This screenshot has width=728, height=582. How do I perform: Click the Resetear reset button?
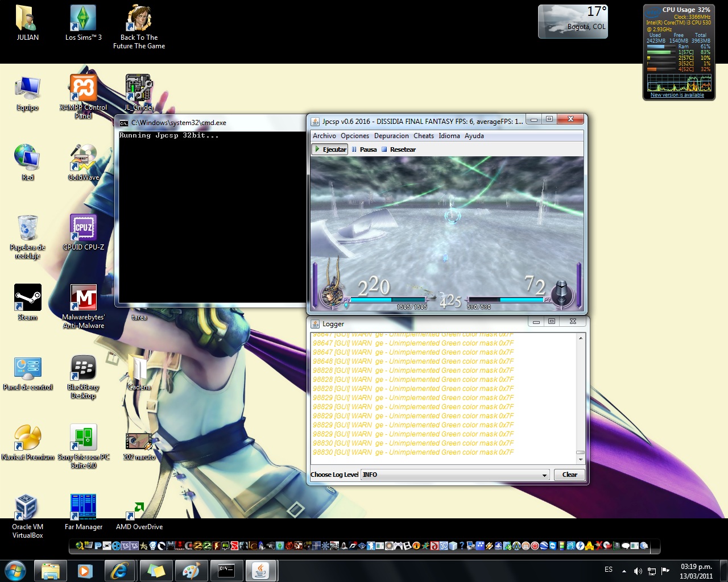398,149
